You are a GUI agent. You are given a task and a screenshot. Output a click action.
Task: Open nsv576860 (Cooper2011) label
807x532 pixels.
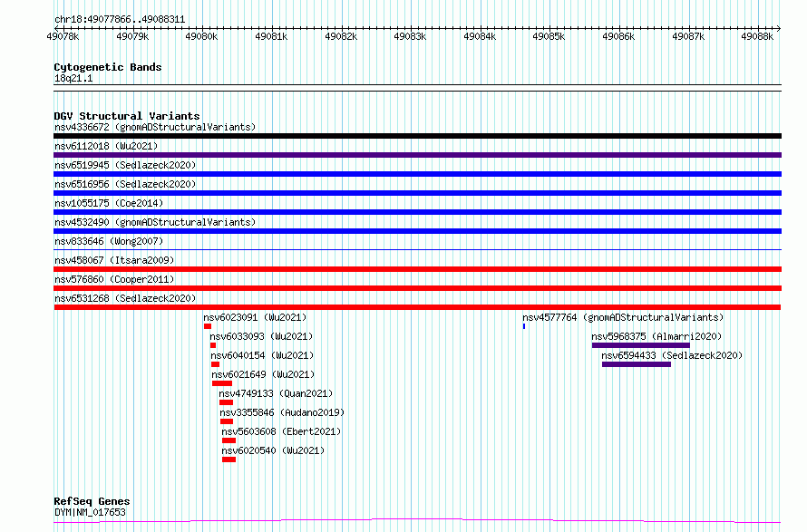coord(114,279)
